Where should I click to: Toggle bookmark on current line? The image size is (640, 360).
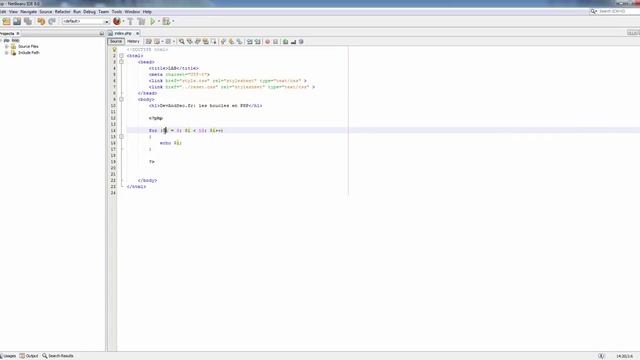[x=239, y=42]
